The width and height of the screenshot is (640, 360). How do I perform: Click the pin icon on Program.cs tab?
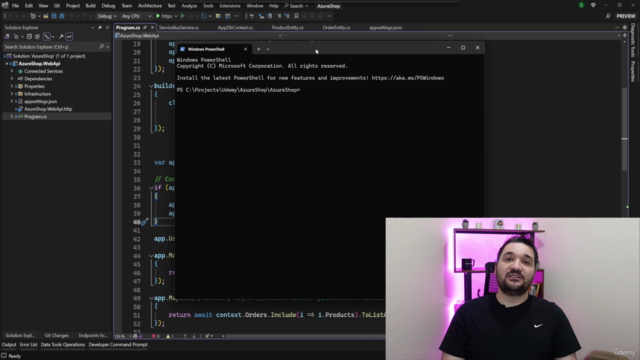(x=145, y=28)
